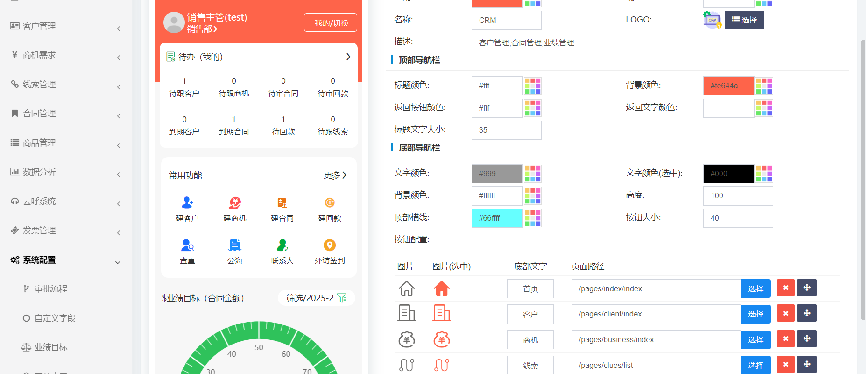Click move handle for 客户 row

click(x=806, y=313)
